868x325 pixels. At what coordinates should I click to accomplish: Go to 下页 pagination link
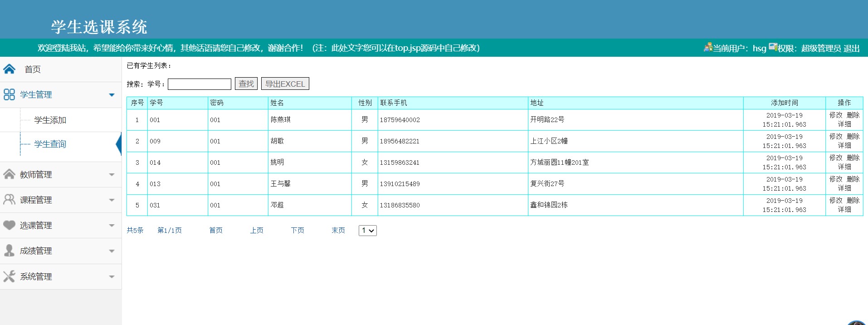(x=297, y=231)
